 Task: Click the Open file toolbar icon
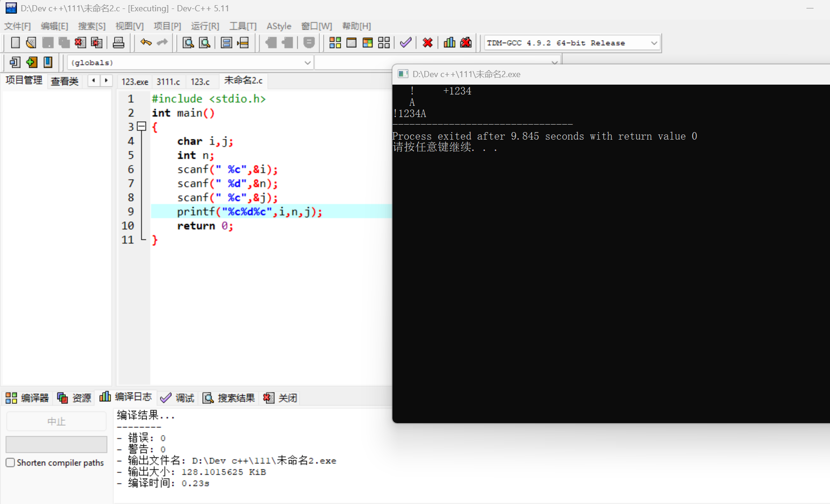pos(31,43)
